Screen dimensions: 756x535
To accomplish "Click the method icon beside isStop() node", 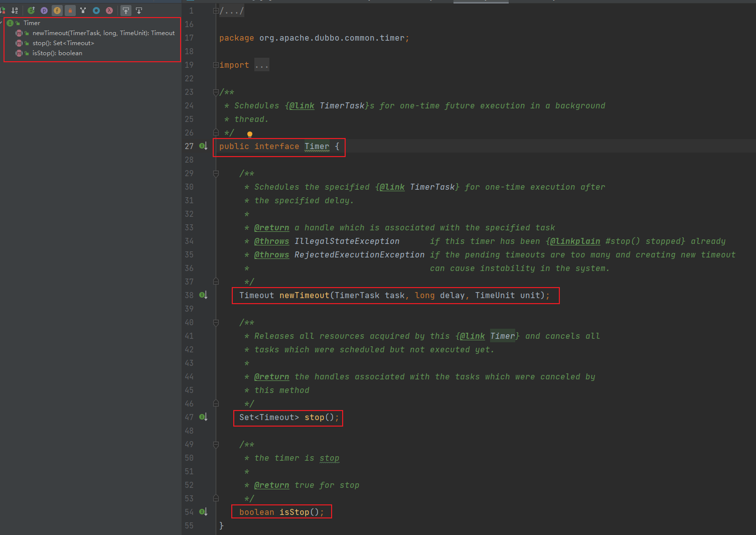I will pos(19,53).
